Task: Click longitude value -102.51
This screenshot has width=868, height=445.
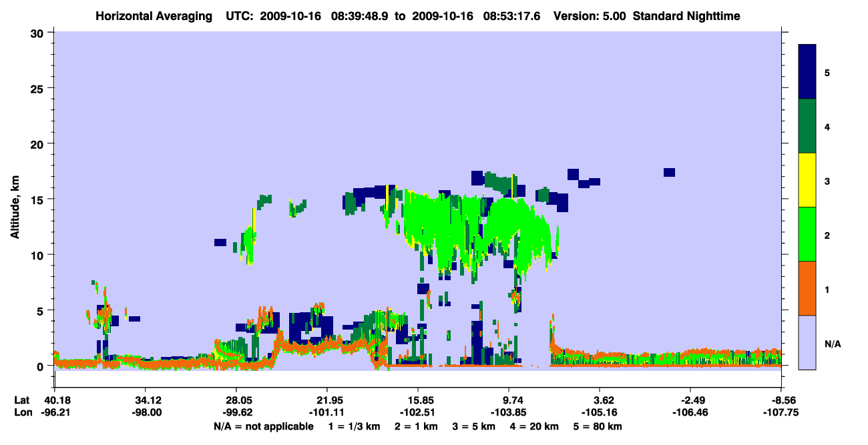Action: click(417, 413)
